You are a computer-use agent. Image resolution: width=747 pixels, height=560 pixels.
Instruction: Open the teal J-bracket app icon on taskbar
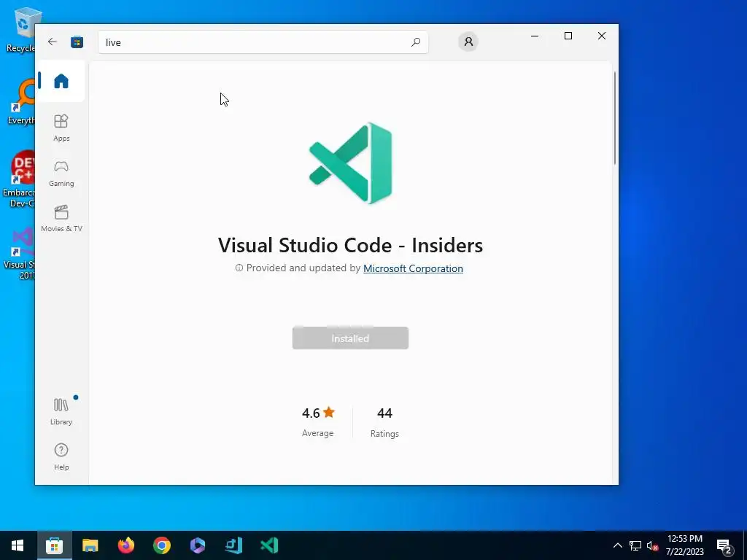point(233,545)
